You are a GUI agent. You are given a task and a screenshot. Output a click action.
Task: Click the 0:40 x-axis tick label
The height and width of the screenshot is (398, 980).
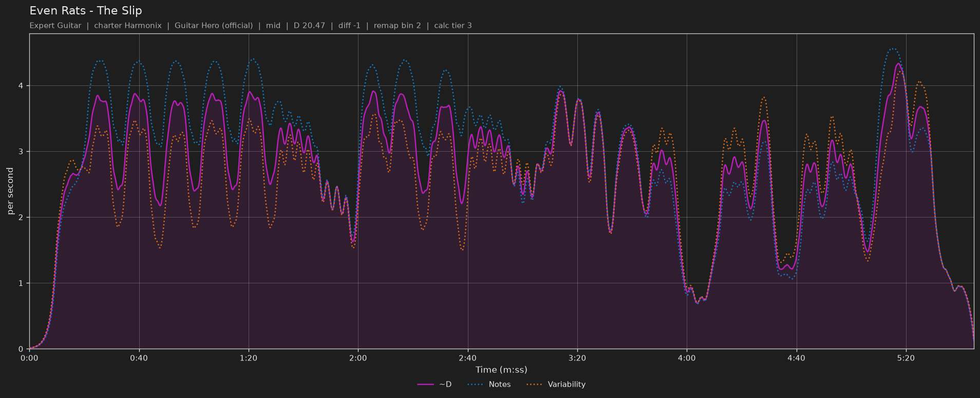tap(139, 358)
